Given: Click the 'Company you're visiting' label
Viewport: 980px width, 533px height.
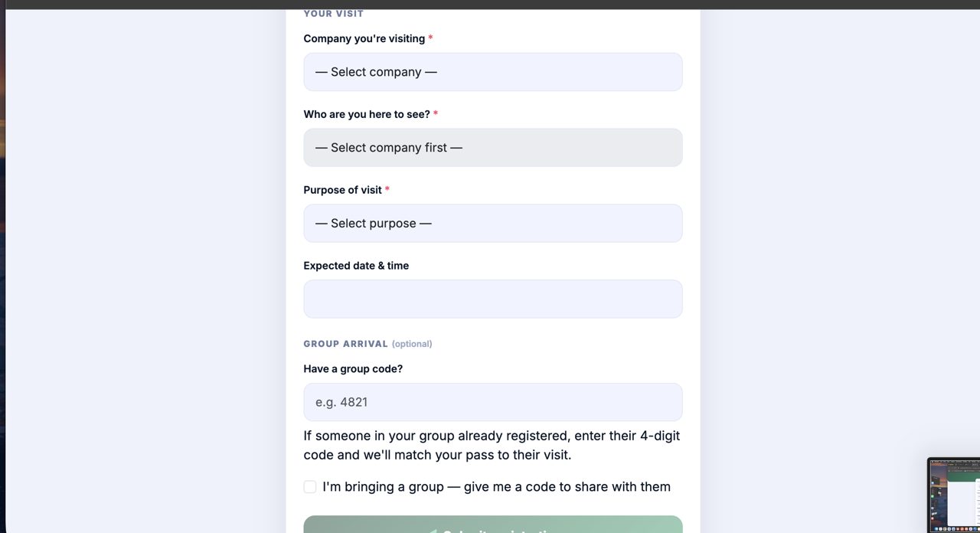Looking at the screenshot, I should (364, 38).
